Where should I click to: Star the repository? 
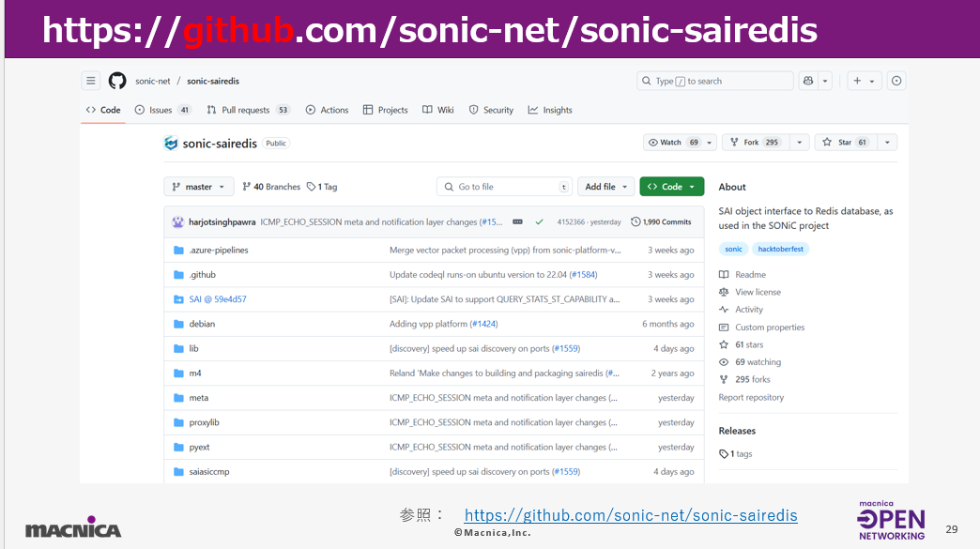tap(846, 143)
